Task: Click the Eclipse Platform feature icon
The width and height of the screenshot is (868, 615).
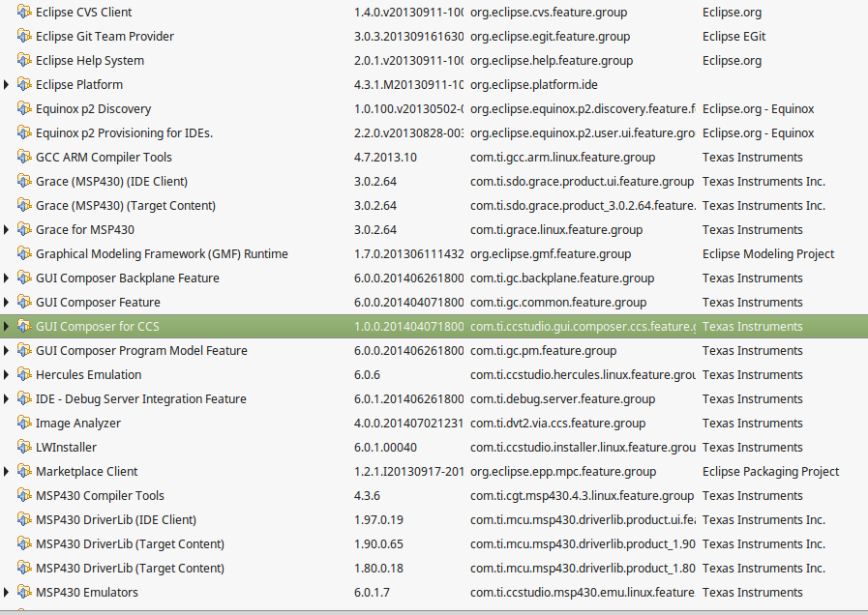Action: (x=24, y=85)
